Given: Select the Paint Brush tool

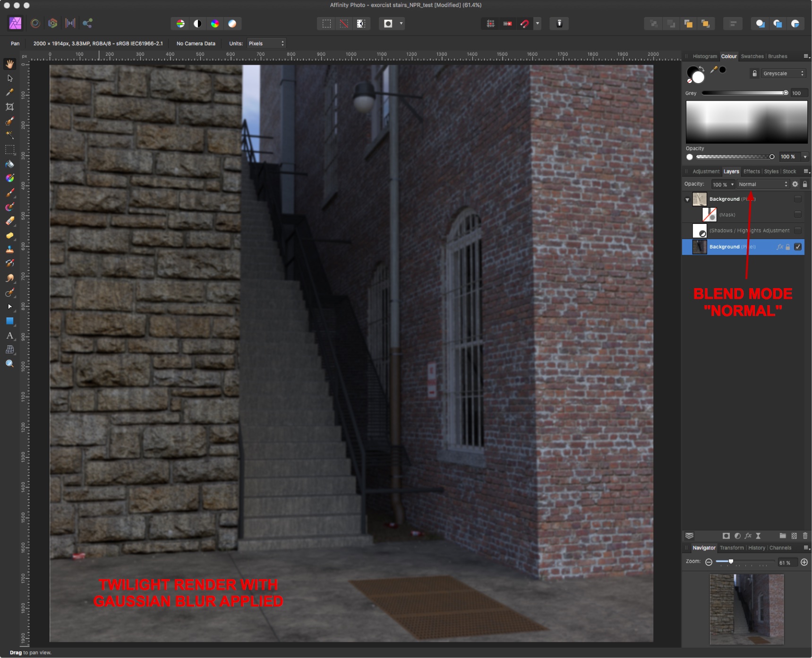Looking at the screenshot, I should tap(9, 193).
